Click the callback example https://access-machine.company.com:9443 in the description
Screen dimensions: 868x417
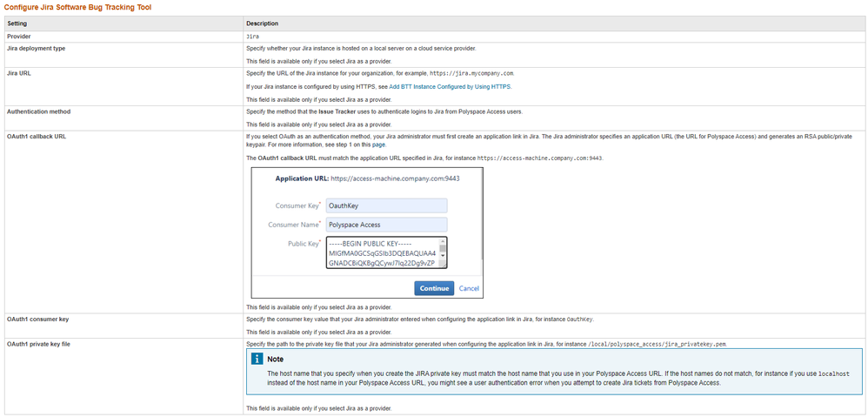[x=540, y=158]
